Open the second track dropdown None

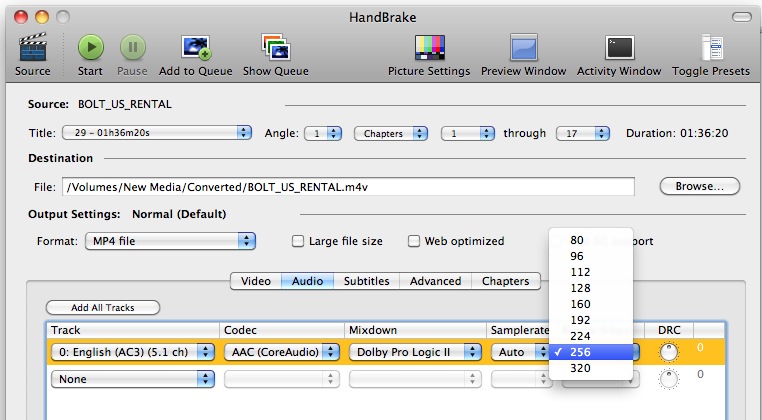133,379
